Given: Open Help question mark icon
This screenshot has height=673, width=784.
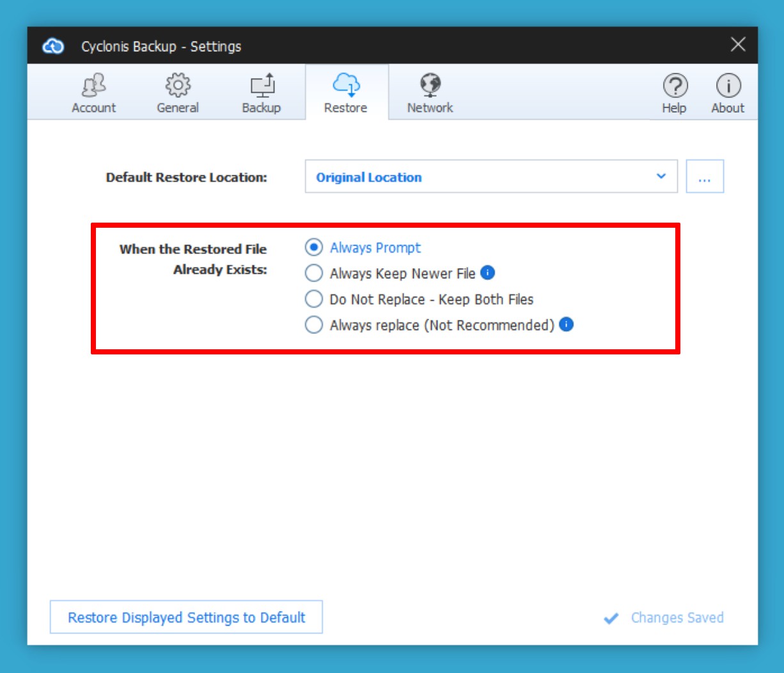Looking at the screenshot, I should point(674,93).
